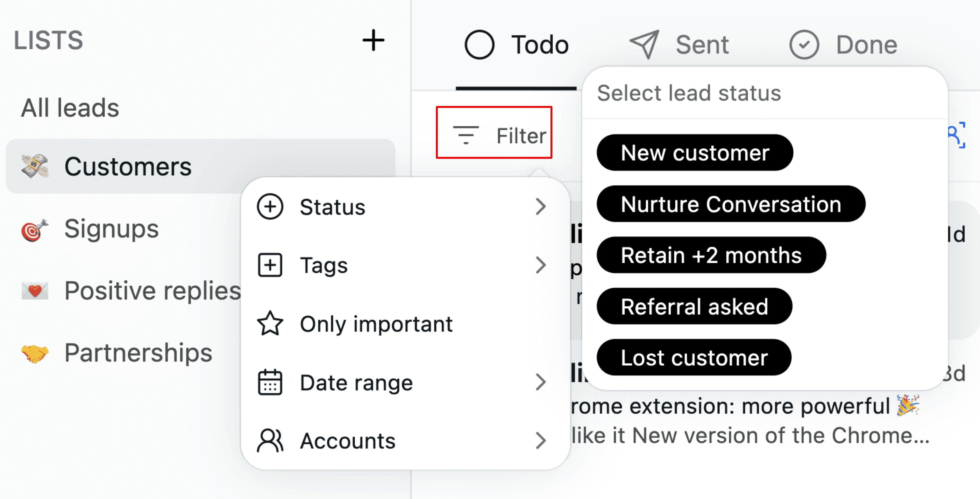Image resolution: width=980 pixels, height=499 pixels.
Task: Click the Status plus-circle icon
Action: tap(270, 207)
